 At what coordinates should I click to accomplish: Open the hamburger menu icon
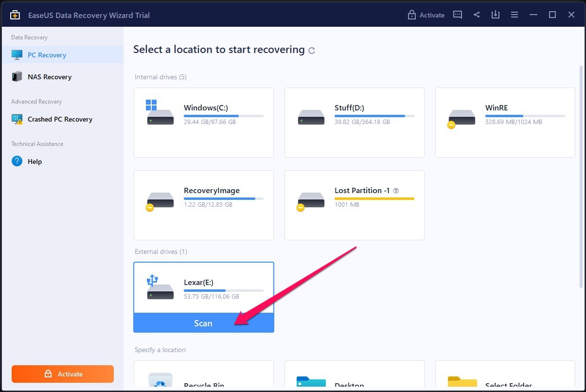(514, 15)
